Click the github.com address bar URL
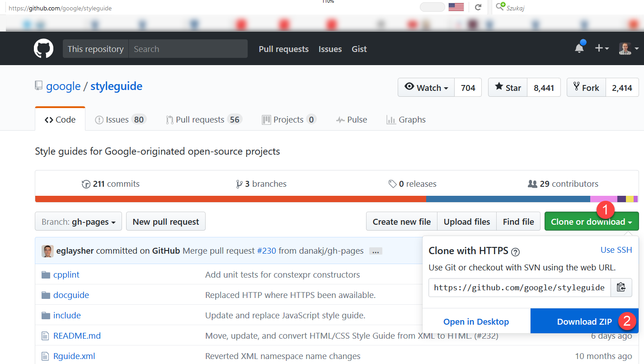The height and width of the screenshot is (364, 644). (60, 8)
